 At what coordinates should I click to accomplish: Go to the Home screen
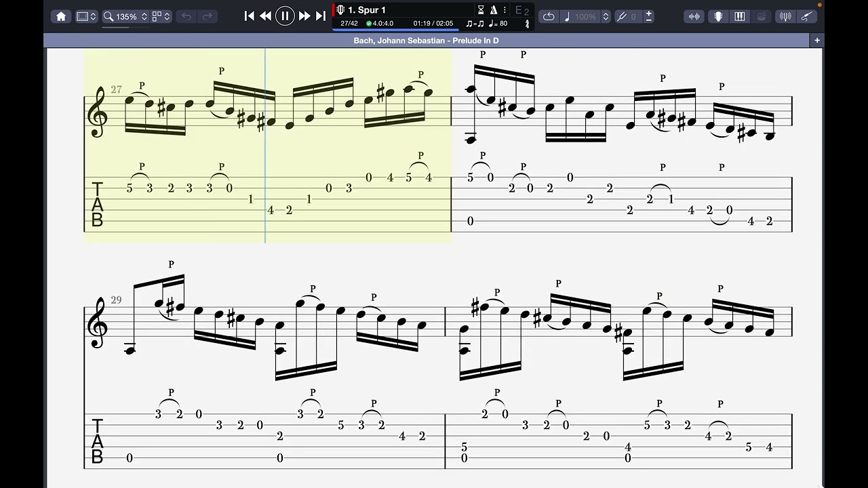61,16
